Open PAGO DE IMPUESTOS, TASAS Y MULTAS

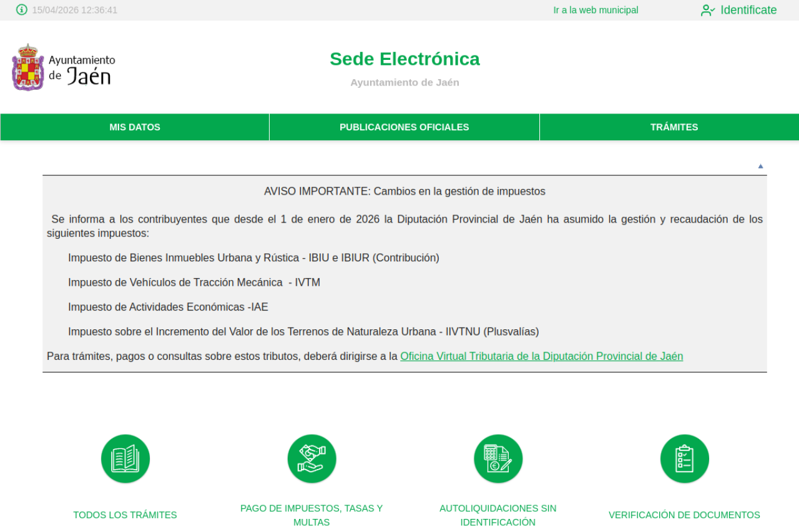click(311, 515)
